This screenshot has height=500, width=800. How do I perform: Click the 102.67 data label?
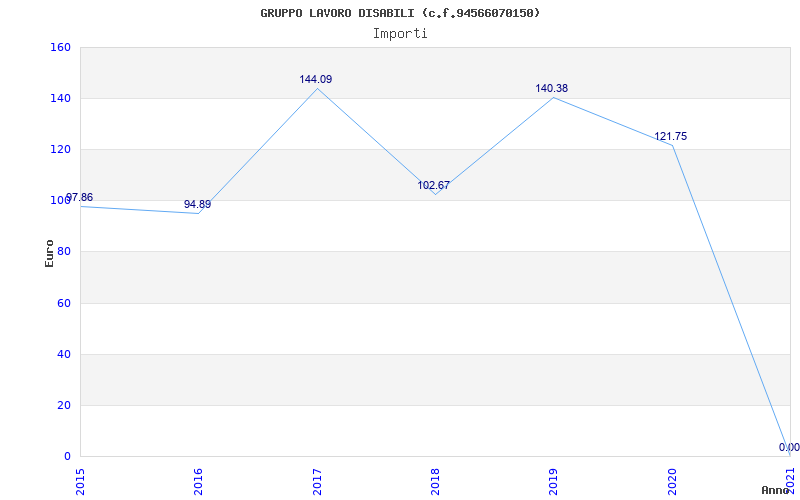tap(434, 185)
